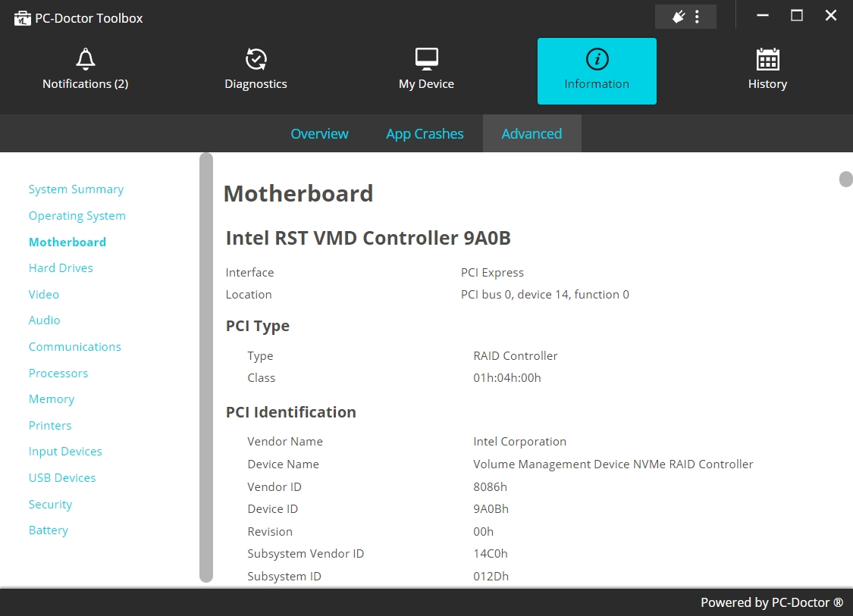Screen dimensions: 853x616
Task: Click the Subsystem ID value 012Dh
Action: [x=491, y=577]
